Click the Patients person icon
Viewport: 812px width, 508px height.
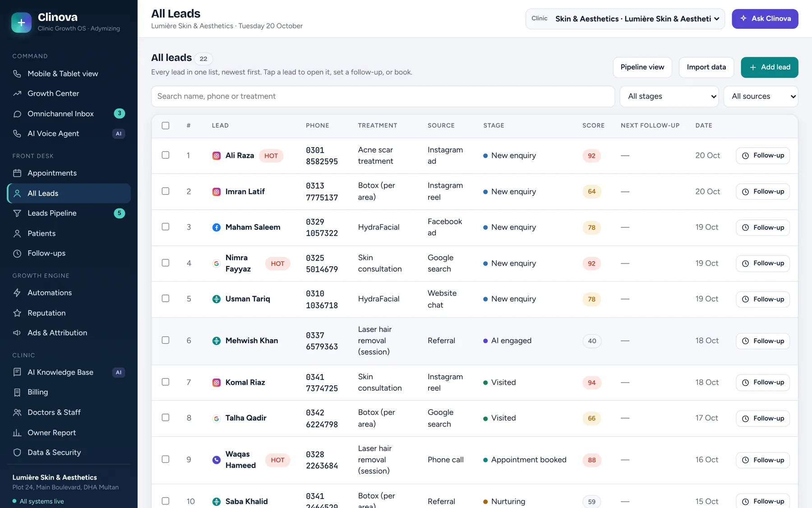point(17,233)
